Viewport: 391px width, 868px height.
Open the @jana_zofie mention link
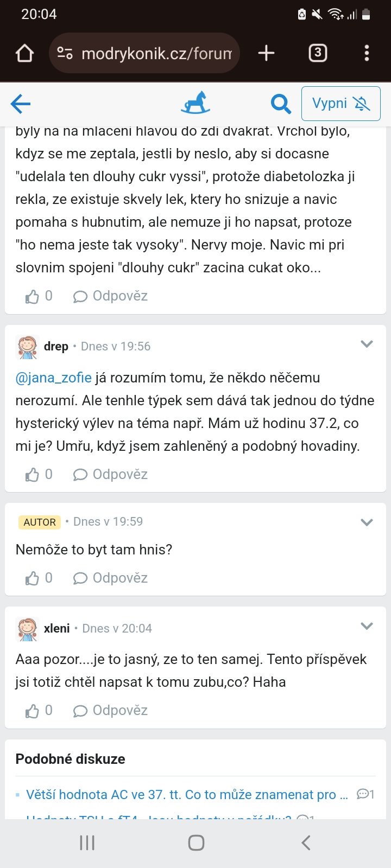click(53, 378)
